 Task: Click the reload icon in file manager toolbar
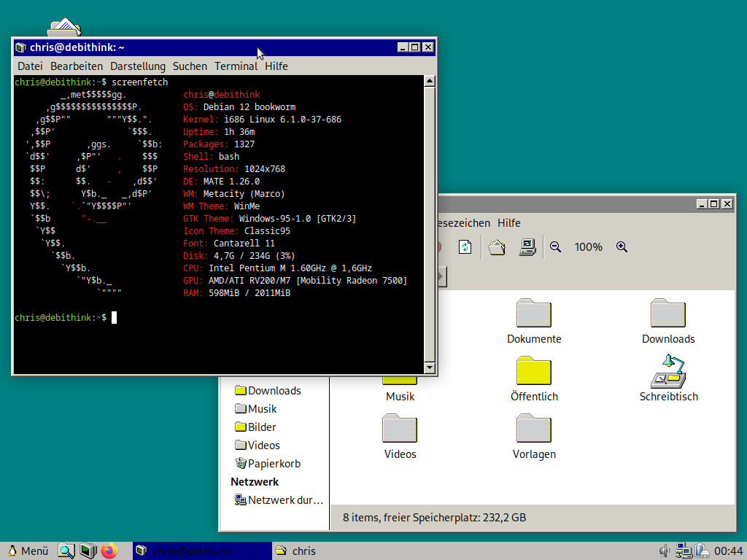(x=465, y=247)
